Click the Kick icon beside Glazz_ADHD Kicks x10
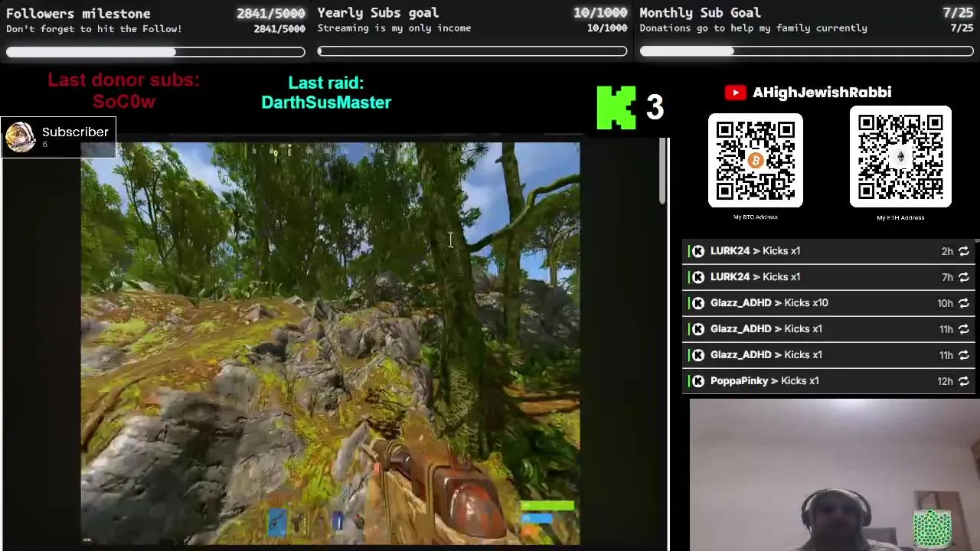 point(697,303)
